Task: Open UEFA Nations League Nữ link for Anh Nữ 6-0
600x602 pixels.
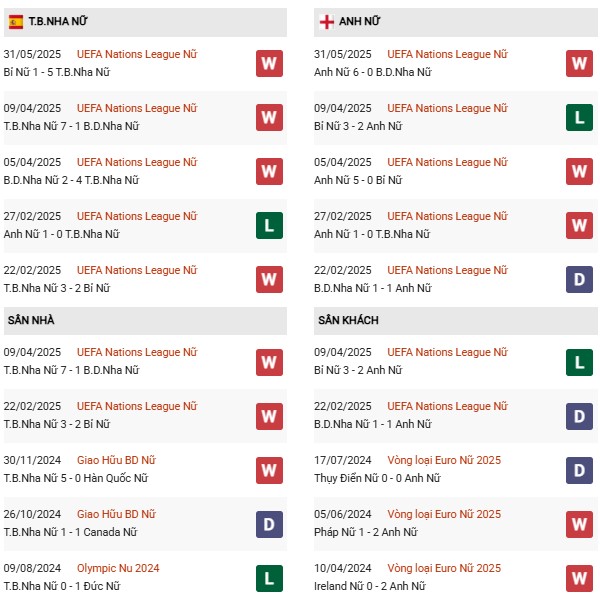Action: click(447, 54)
